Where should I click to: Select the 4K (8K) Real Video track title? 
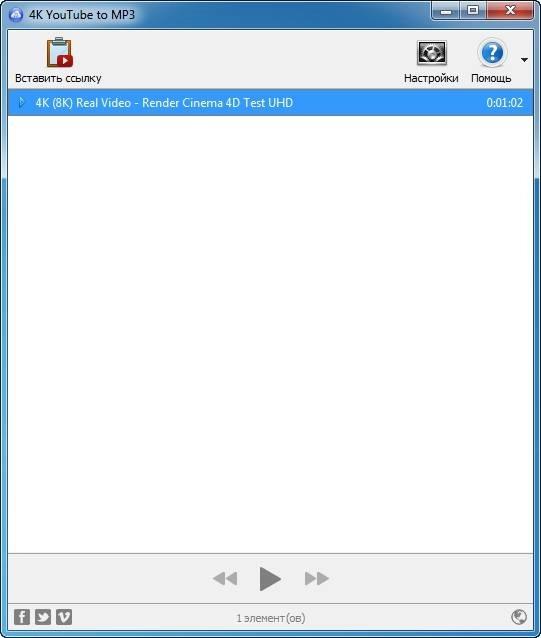164,103
